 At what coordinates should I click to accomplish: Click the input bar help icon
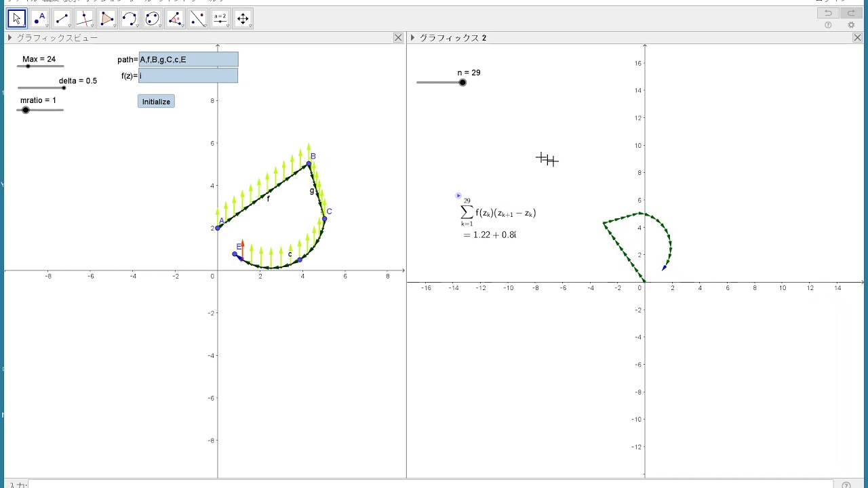pyautogui.click(x=846, y=485)
